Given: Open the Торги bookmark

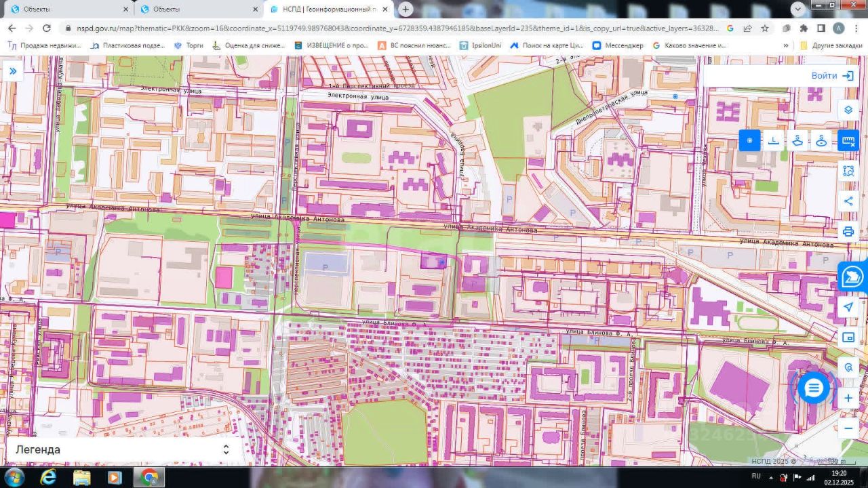Looking at the screenshot, I should click(x=189, y=45).
